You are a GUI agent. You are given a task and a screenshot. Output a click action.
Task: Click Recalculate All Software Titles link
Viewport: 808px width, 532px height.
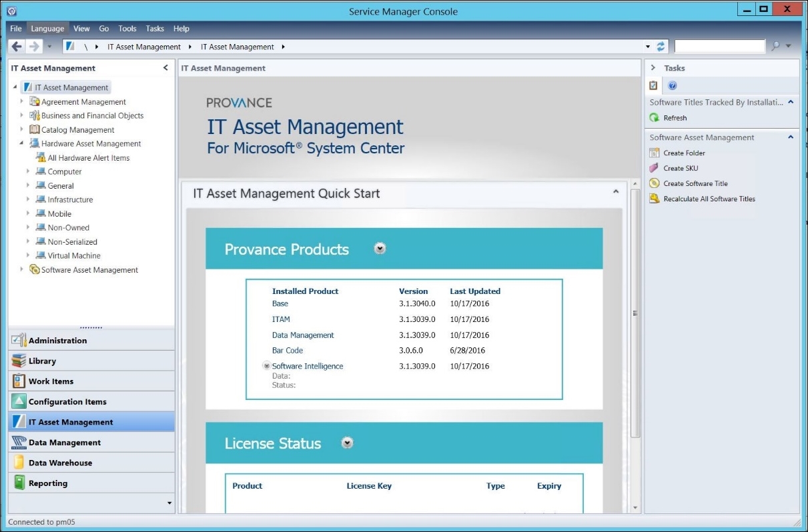pos(710,199)
